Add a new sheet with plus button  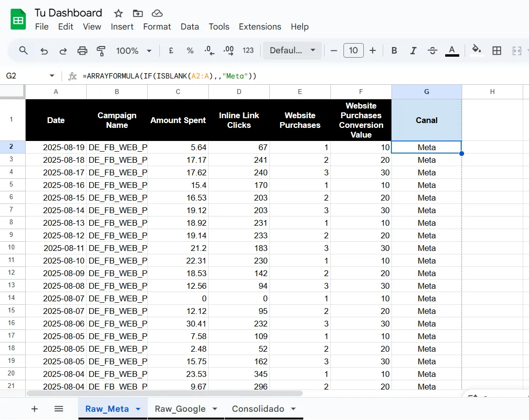[34, 409]
